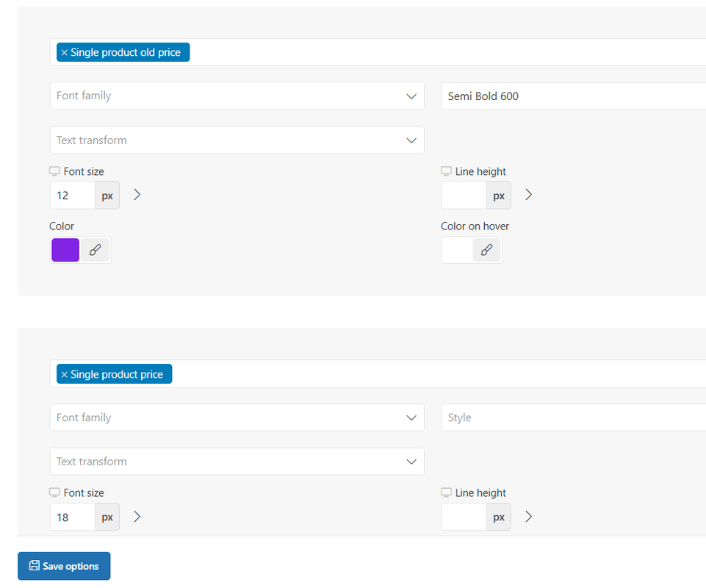Expand responsive options arrow next to font size 18
Viewport: 706px width, 588px height.
coord(137,517)
